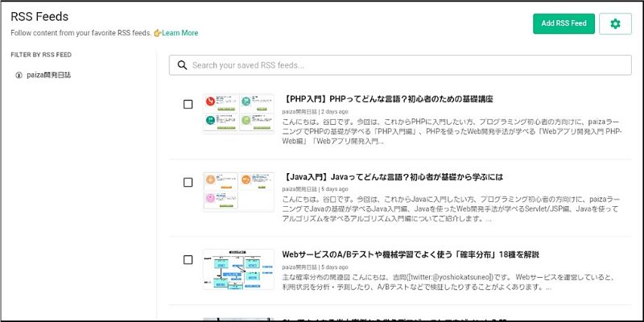Click the source line under the A/Bテスト title
Screen dimensions: 644x322
[315, 267]
